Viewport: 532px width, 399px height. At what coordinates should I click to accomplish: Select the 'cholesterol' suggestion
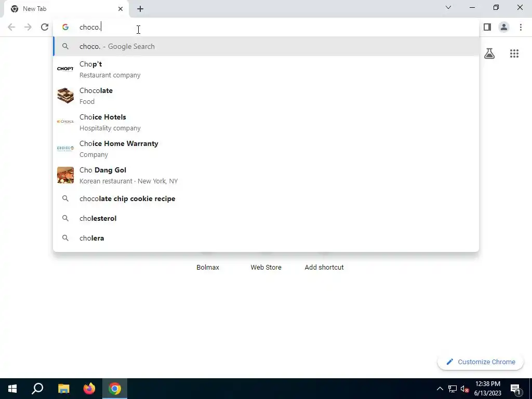pos(266,218)
